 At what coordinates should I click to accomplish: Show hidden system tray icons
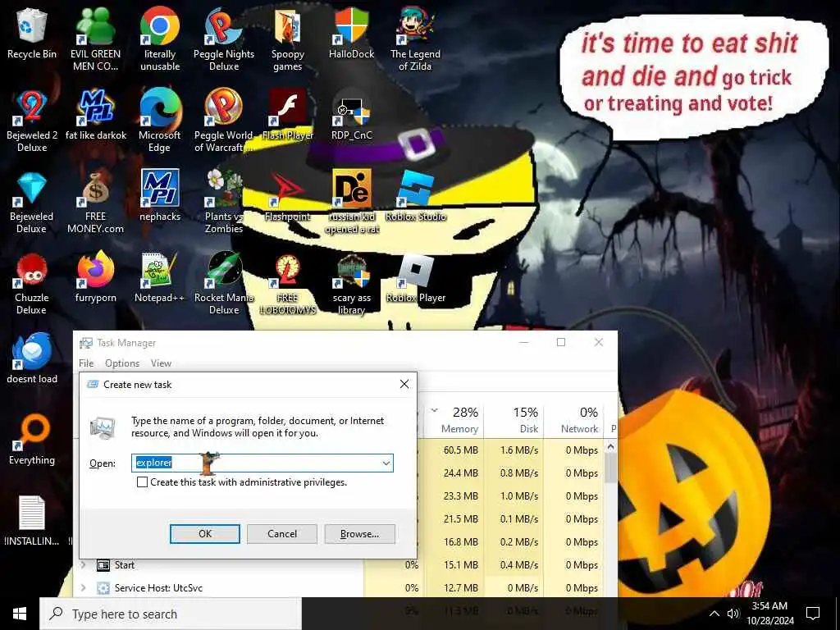coord(714,614)
